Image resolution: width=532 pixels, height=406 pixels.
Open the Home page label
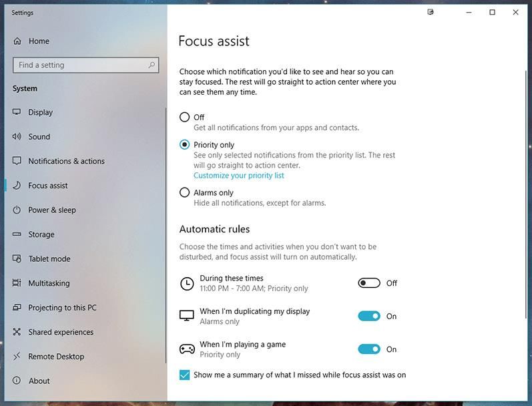click(x=39, y=41)
